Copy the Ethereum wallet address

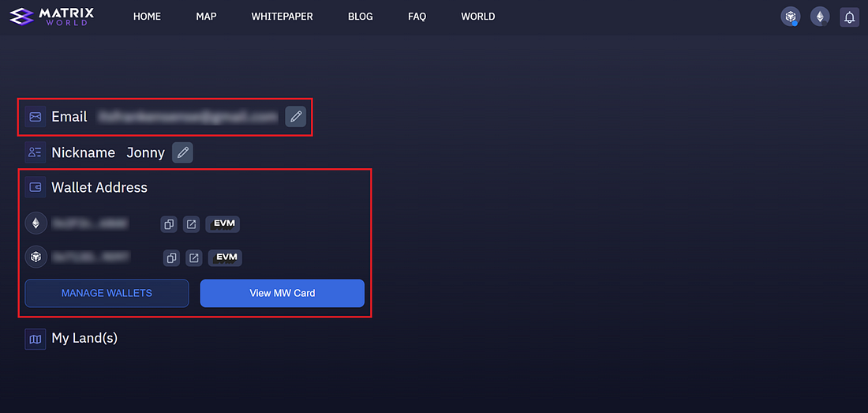tap(169, 224)
